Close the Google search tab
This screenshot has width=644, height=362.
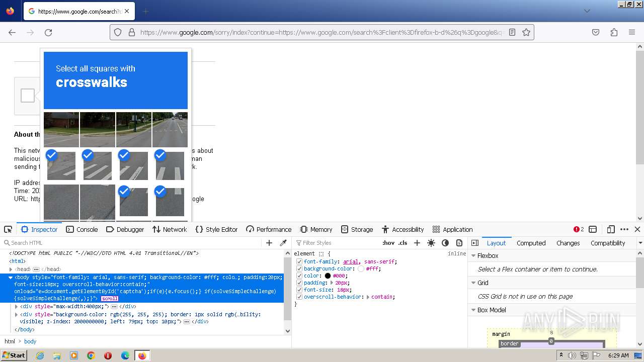pos(127,11)
